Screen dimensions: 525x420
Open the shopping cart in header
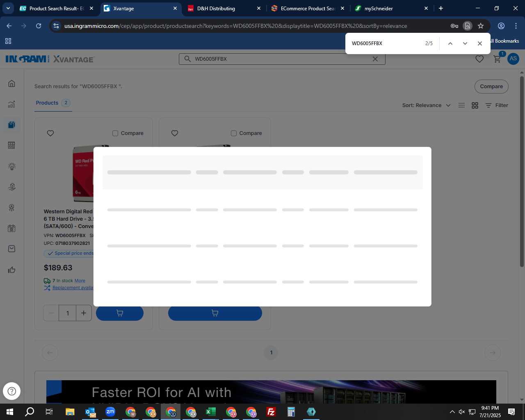point(497,59)
